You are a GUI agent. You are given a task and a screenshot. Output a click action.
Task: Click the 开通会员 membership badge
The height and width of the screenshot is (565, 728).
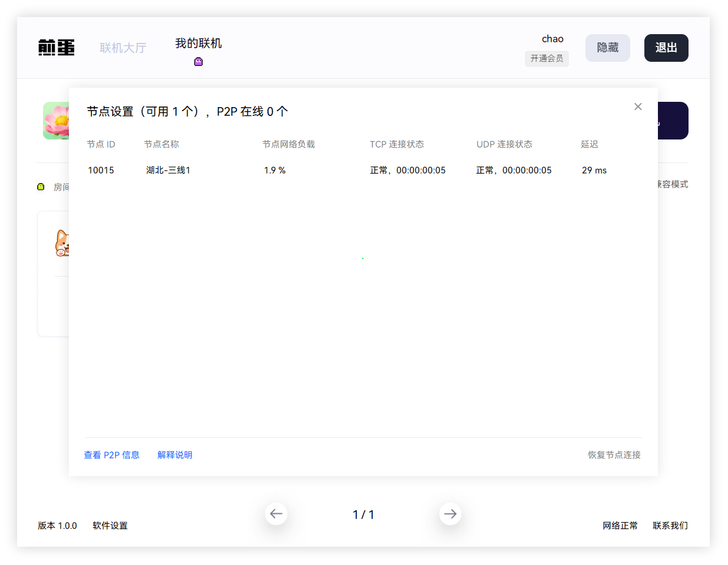[547, 59]
